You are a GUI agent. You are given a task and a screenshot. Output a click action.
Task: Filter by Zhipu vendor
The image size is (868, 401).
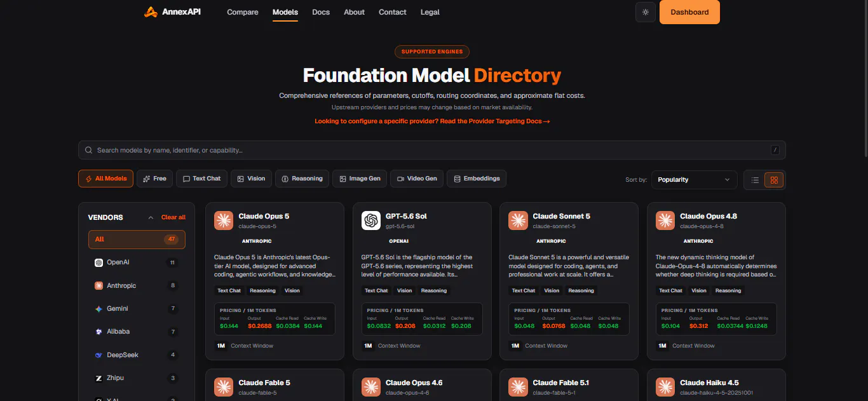point(137,378)
